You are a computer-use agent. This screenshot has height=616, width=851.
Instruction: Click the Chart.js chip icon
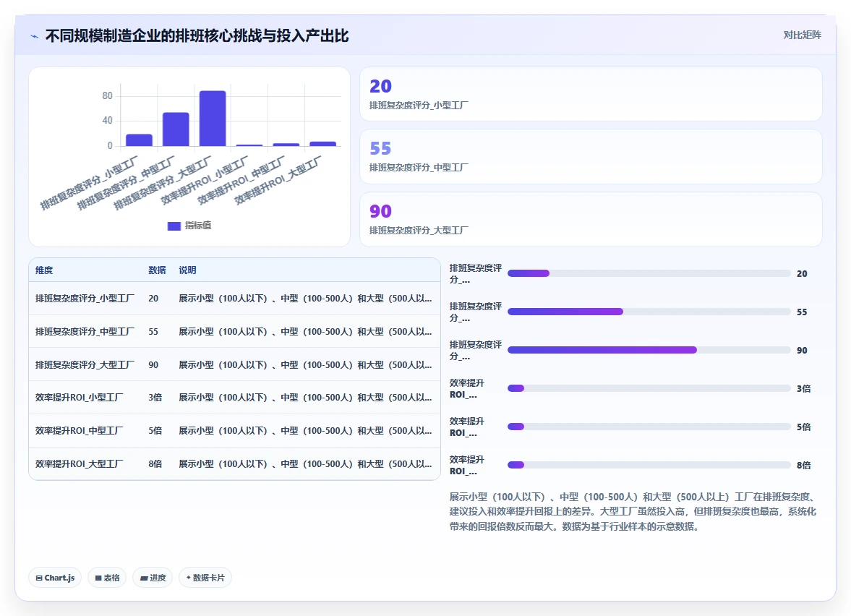39,578
